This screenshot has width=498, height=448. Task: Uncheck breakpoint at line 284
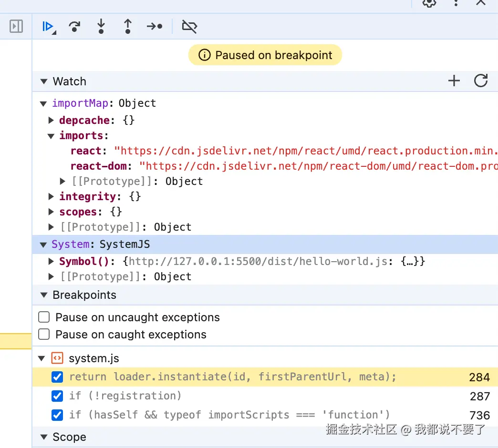pyautogui.click(x=57, y=377)
